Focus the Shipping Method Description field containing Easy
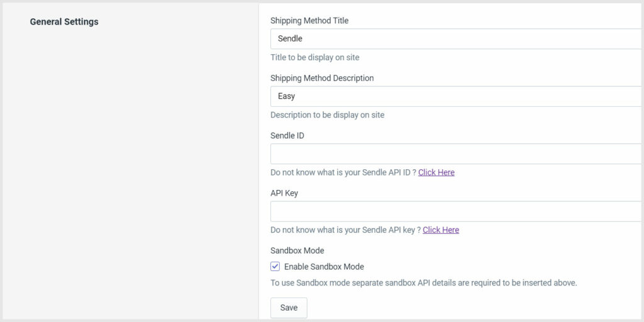The height and width of the screenshot is (322, 644). pyautogui.click(x=457, y=96)
